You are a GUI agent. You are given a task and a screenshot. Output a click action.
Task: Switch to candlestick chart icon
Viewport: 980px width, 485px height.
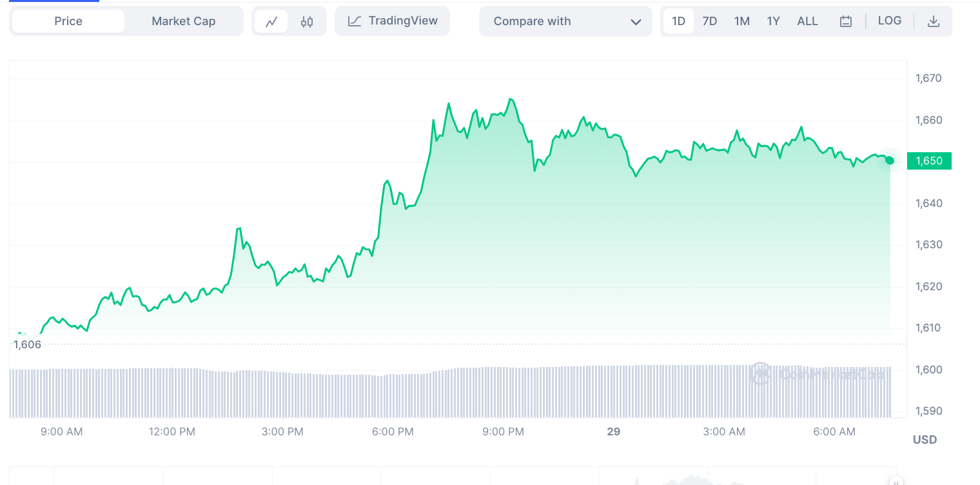pyautogui.click(x=307, y=21)
